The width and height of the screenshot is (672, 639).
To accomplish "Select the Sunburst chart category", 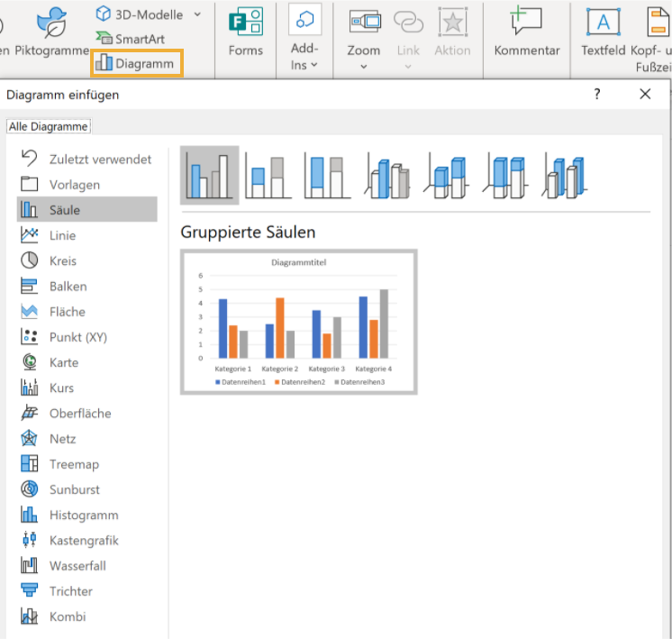I will tap(86, 489).
